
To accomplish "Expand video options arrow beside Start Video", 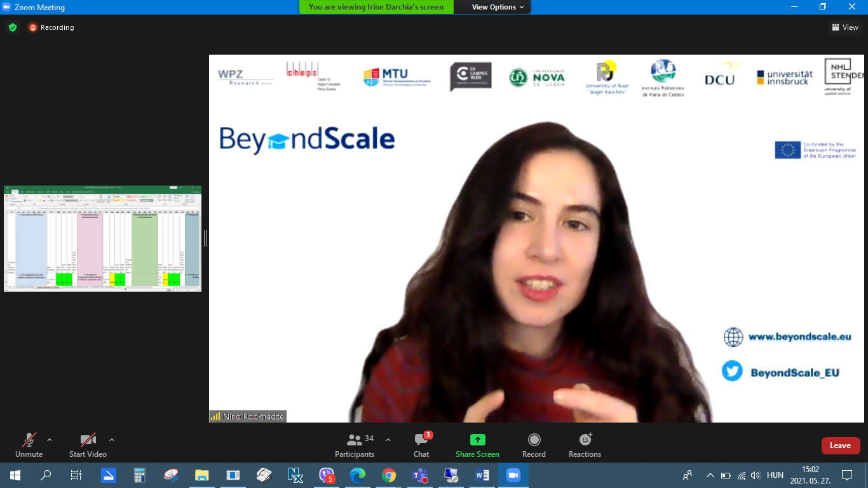I will 112,440.
